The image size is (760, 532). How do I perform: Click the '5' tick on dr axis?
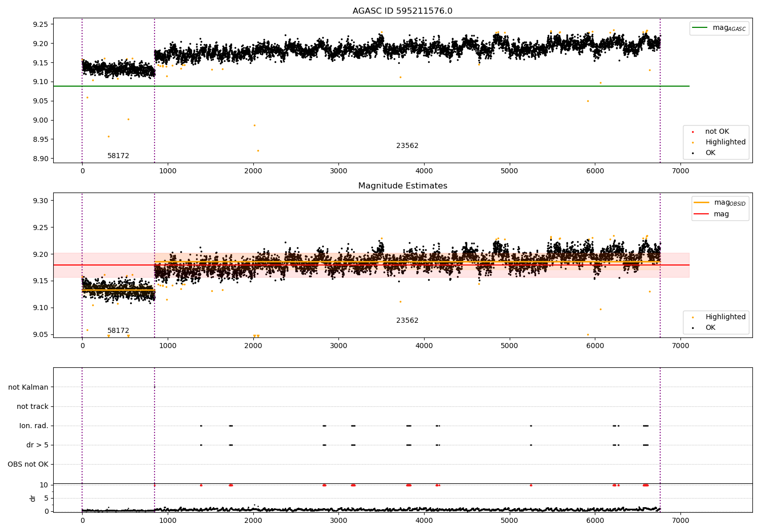46,499
